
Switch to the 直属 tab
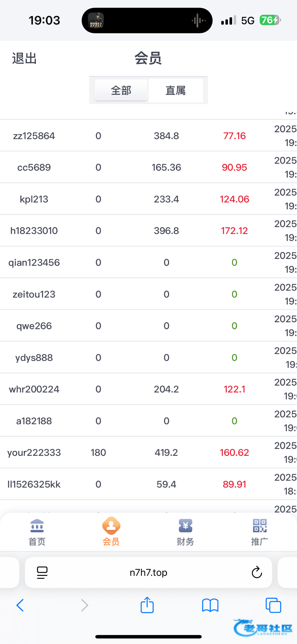pos(176,90)
